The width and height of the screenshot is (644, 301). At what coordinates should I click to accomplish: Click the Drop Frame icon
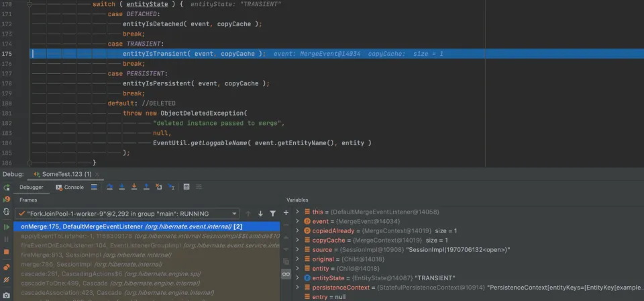(x=158, y=187)
